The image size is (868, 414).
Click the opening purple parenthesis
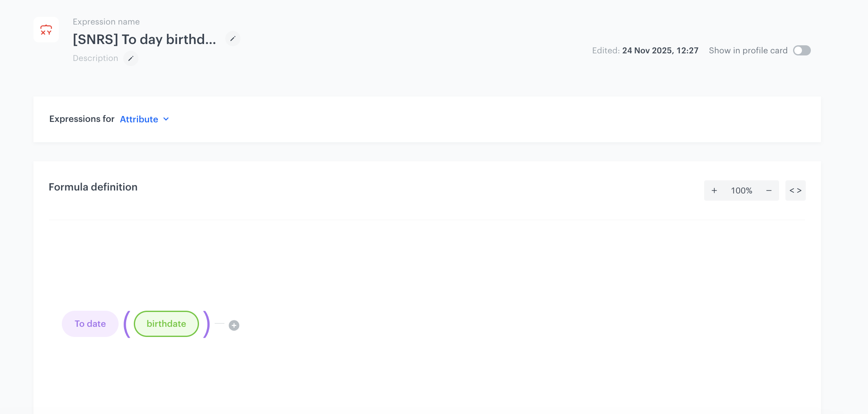[x=127, y=324]
